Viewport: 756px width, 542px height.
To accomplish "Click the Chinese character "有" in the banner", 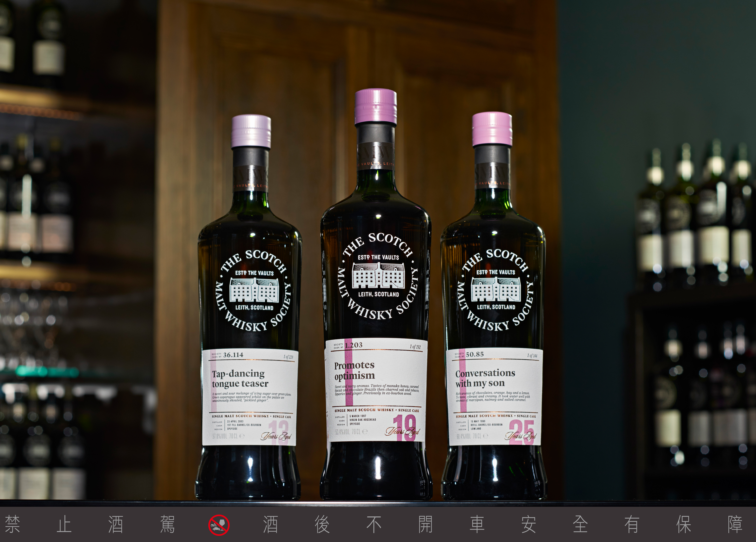I will pos(632,524).
